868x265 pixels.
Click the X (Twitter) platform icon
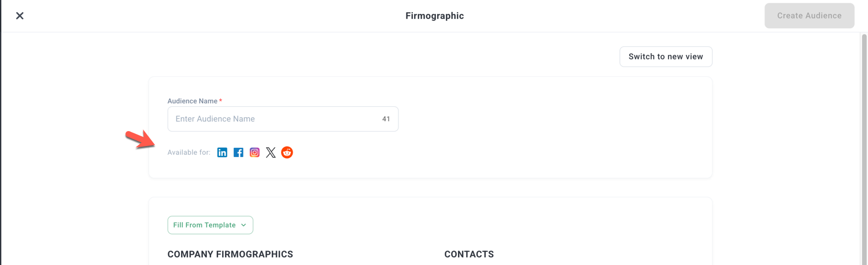271,152
